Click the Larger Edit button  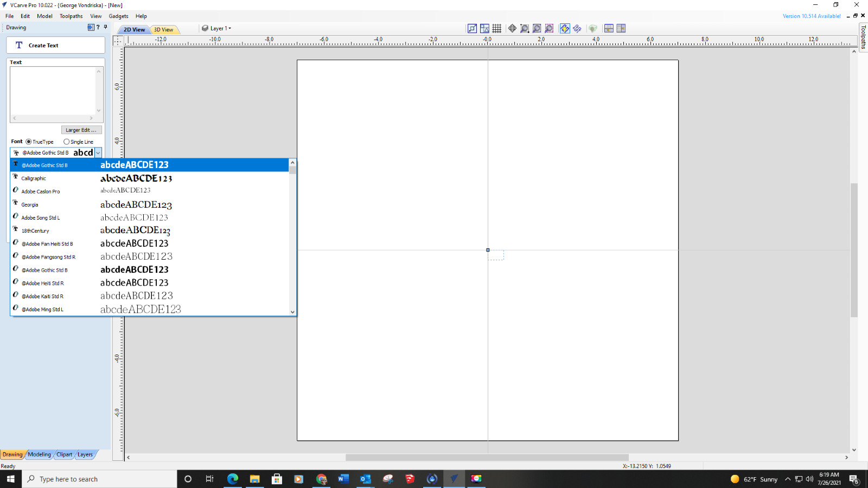pos(81,130)
